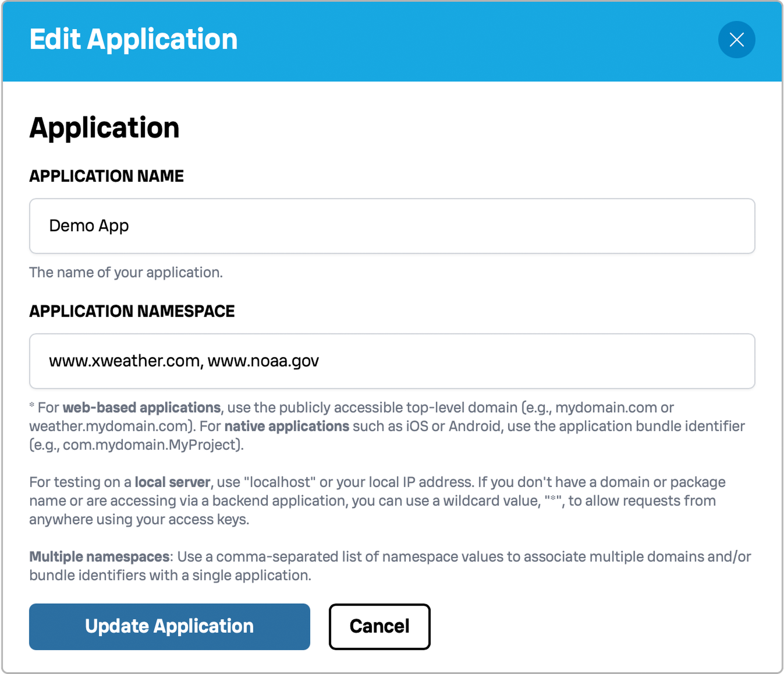Click "The name of your application" hint
The height and width of the screenshot is (674, 784).
(126, 272)
